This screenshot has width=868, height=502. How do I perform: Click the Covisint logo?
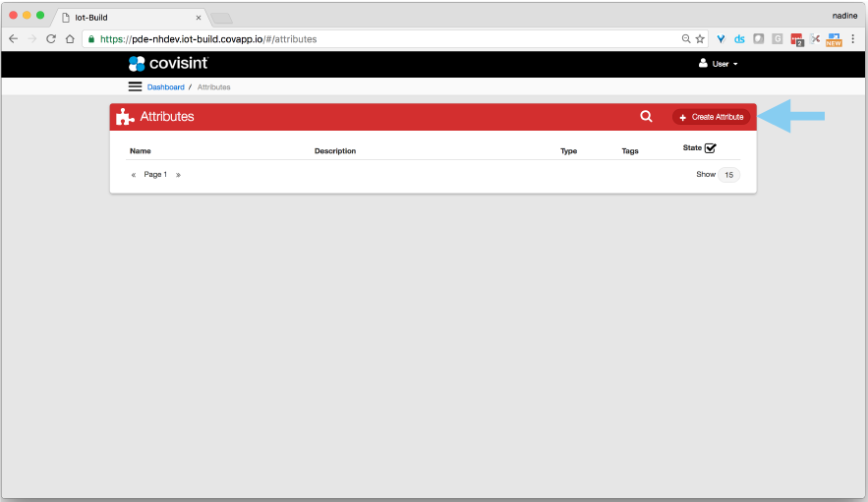click(167, 63)
